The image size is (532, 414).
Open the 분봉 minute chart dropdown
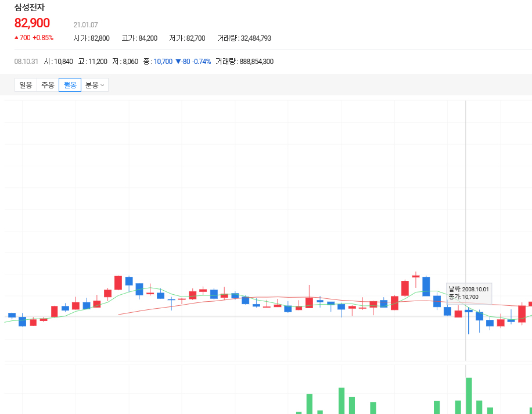coord(95,85)
